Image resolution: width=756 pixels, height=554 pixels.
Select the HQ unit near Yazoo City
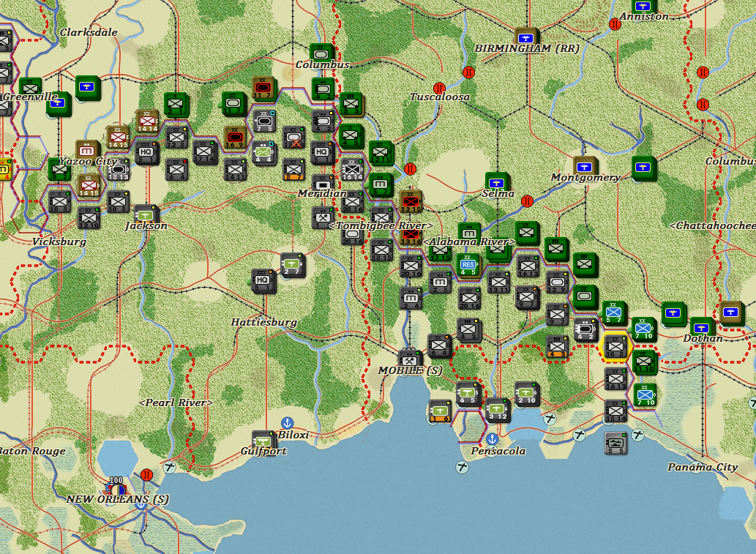pos(146,153)
